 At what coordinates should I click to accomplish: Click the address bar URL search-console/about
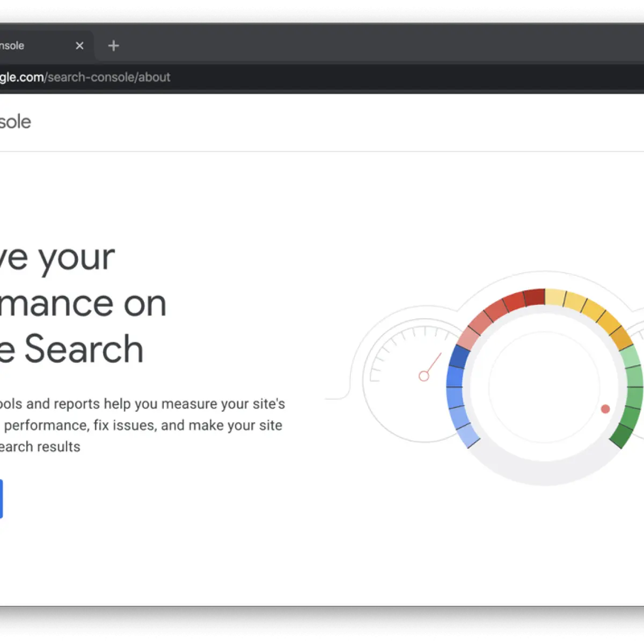click(85, 77)
